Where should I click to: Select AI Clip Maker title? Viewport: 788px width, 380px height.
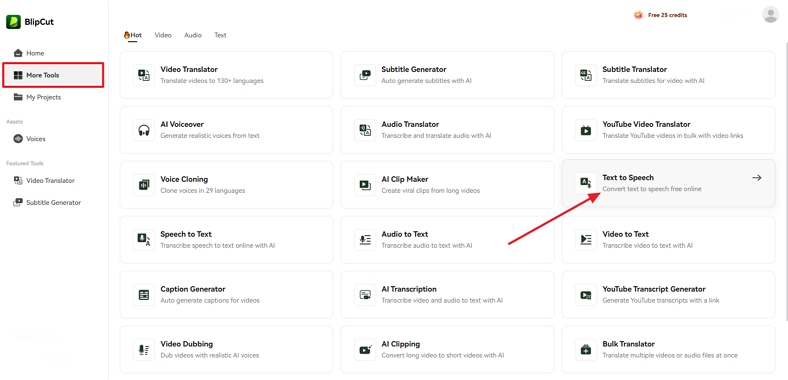[x=405, y=179]
